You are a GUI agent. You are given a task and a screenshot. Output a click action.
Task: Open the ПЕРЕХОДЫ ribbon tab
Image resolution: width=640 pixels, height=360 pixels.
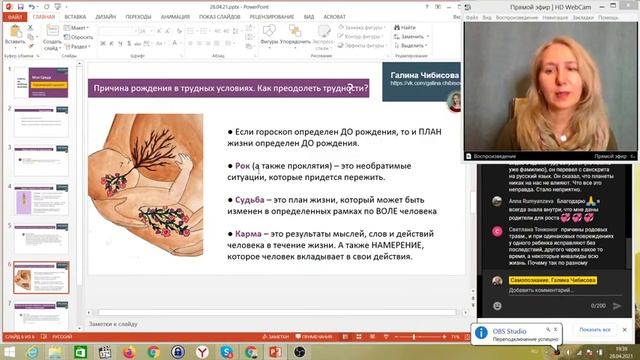(x=138, y=17)
